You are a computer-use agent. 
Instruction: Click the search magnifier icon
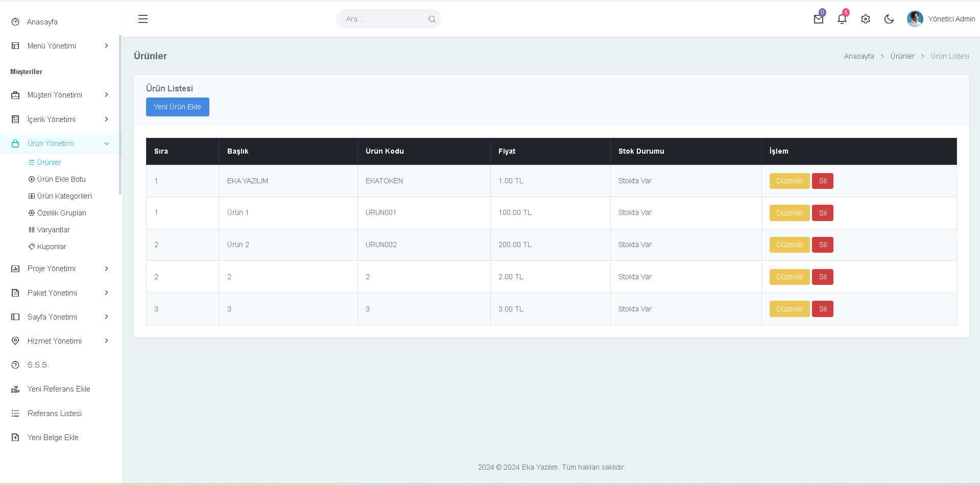pyautogui.click(x=432, y=19)
